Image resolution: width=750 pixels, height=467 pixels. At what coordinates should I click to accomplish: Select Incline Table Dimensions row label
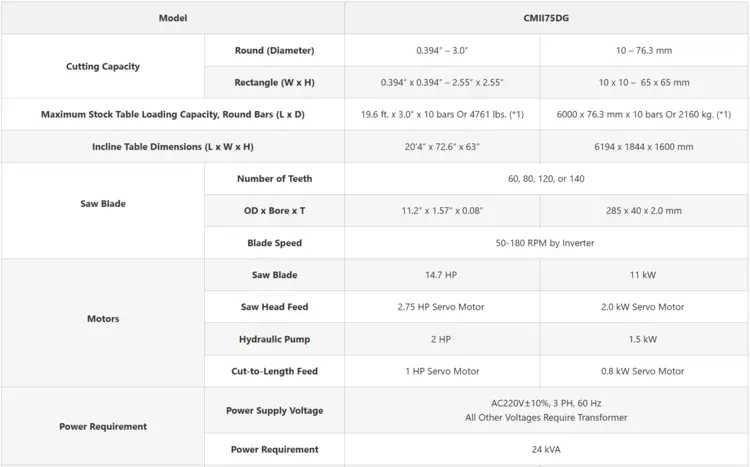172,147
